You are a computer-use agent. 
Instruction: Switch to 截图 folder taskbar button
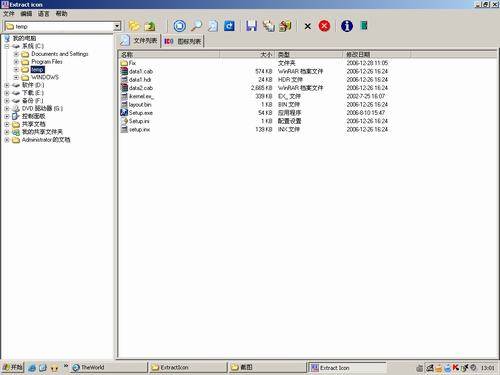click(x=267, y=367)
